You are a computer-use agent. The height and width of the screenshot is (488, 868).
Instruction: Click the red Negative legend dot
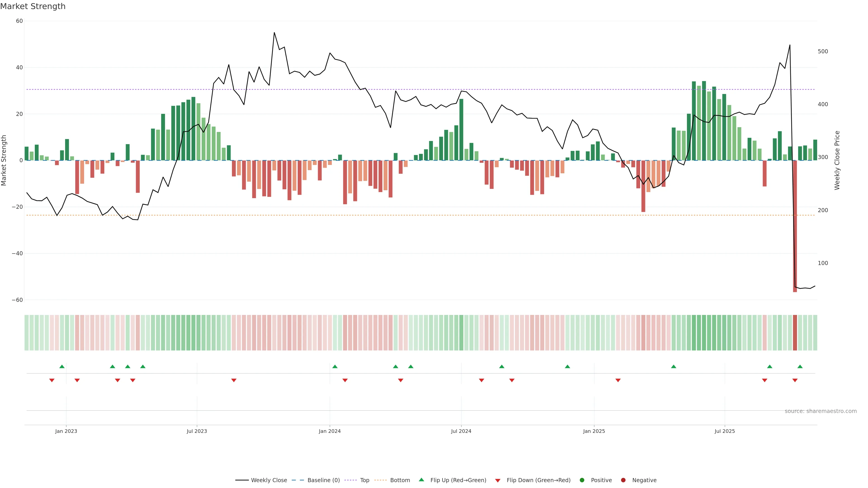tap(623, 480)
